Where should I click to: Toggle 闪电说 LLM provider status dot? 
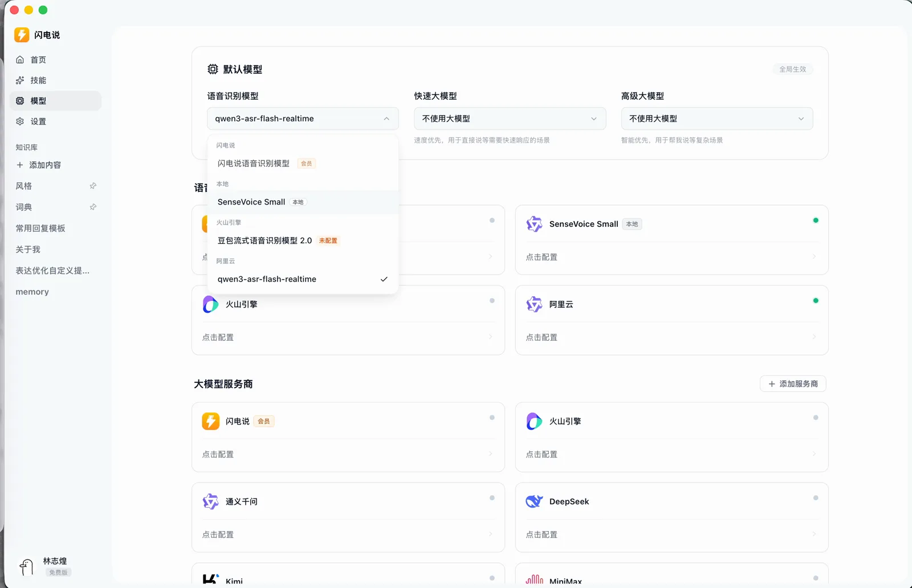492,418
